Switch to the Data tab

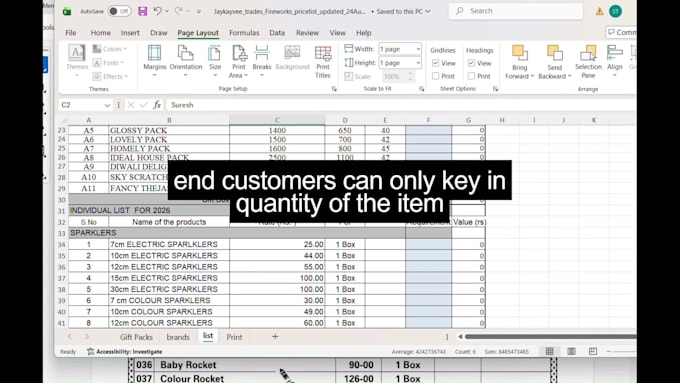coord(277,33)
